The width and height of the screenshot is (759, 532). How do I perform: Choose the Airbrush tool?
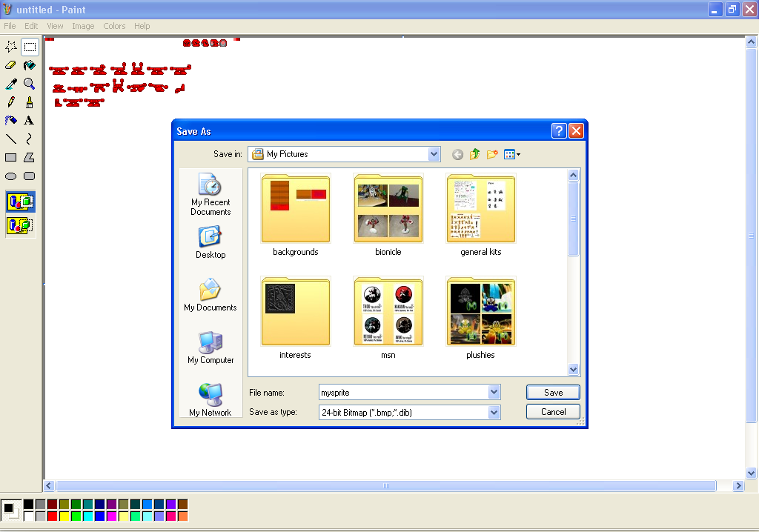coord(10,121)
